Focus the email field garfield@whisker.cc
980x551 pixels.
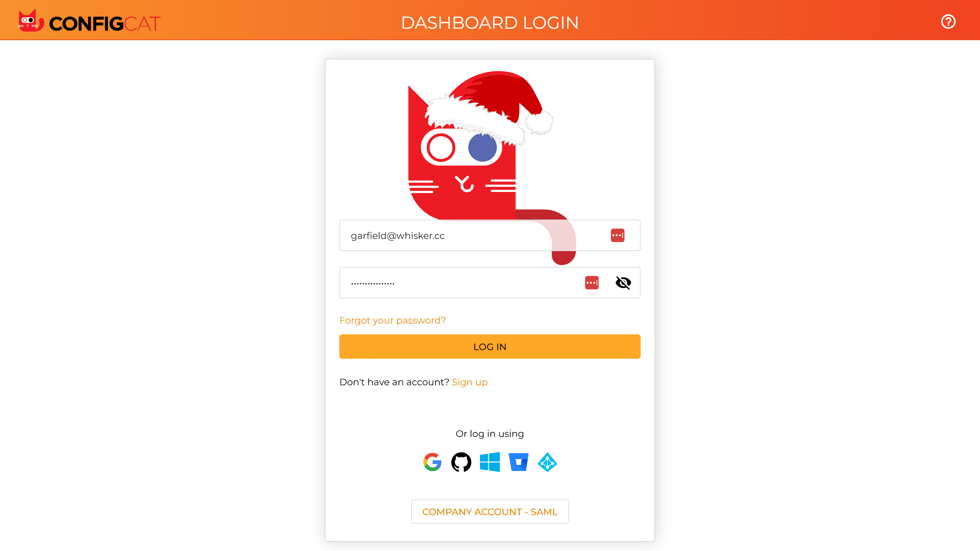[x=490, y=235]
